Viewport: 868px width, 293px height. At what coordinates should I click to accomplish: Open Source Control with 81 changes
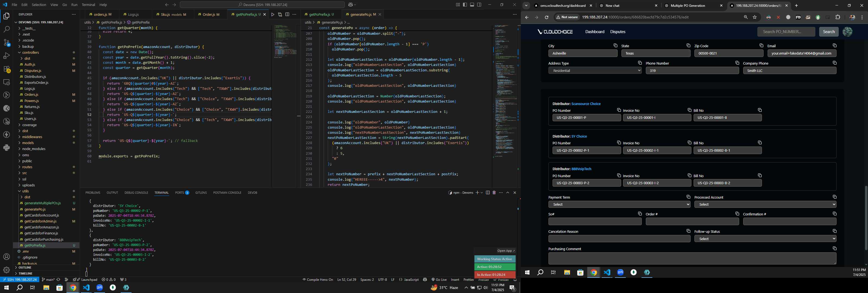(7, 43)
